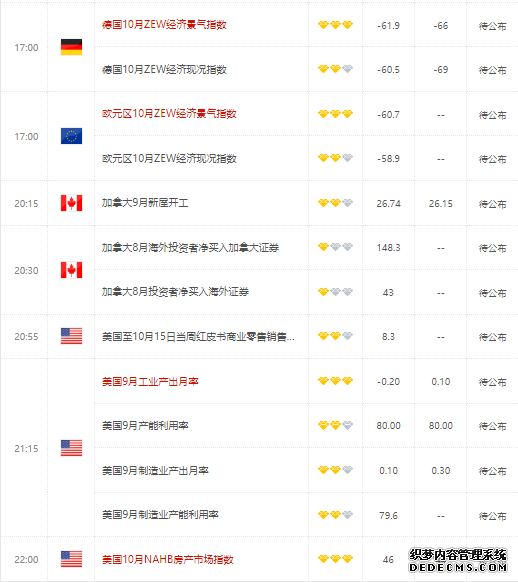Click the Canadian flag at 20:15
The height and width of the screenshot is (582, 518).
tap(71, 203)
